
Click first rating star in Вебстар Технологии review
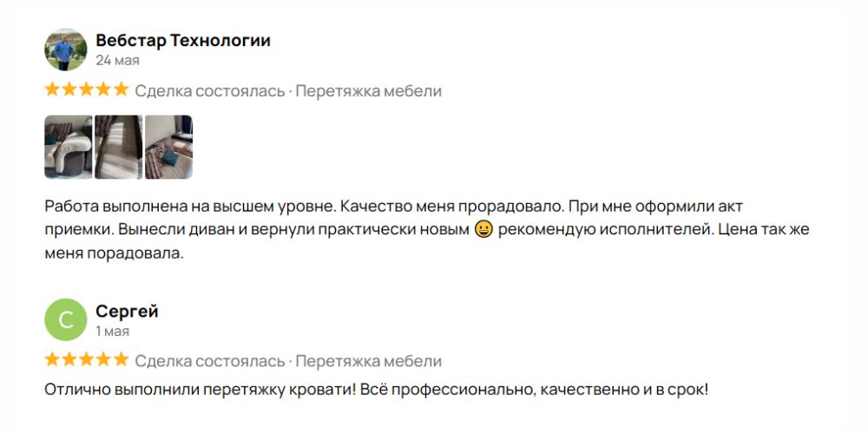pyautogui.click(x=52, y=89)
